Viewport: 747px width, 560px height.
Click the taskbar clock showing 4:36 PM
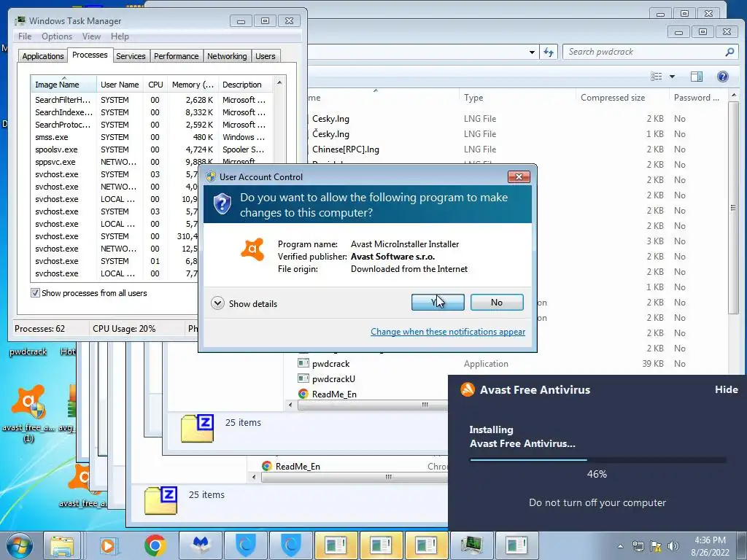tap(710, 546)
